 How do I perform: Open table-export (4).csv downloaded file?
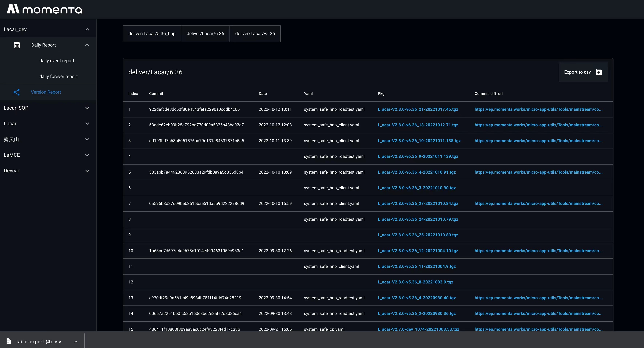(39, 341)
